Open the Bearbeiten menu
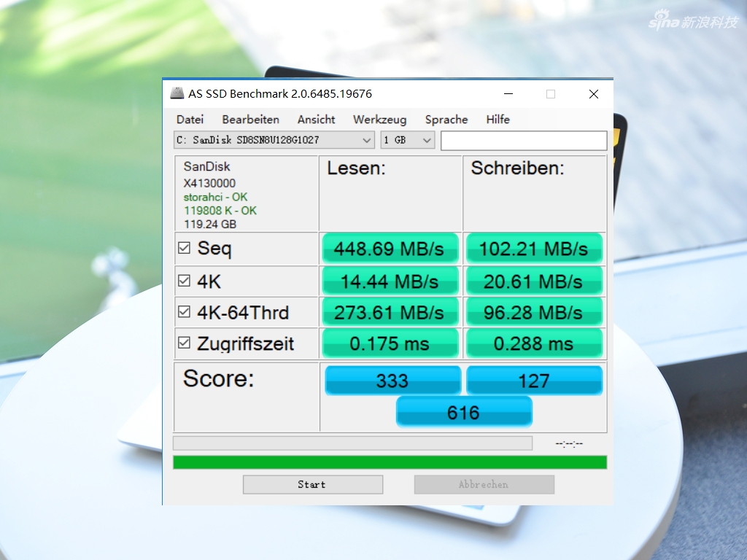 click(x=250, y=120)
